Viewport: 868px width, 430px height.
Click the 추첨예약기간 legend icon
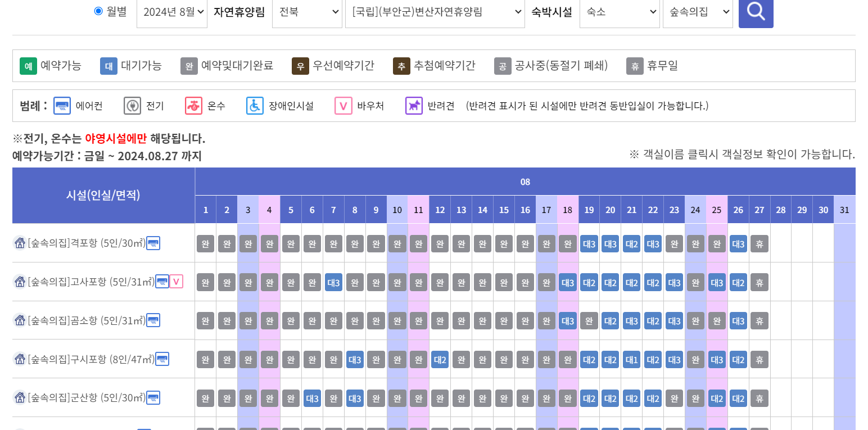pyautogui.click(x=401, y=66)
